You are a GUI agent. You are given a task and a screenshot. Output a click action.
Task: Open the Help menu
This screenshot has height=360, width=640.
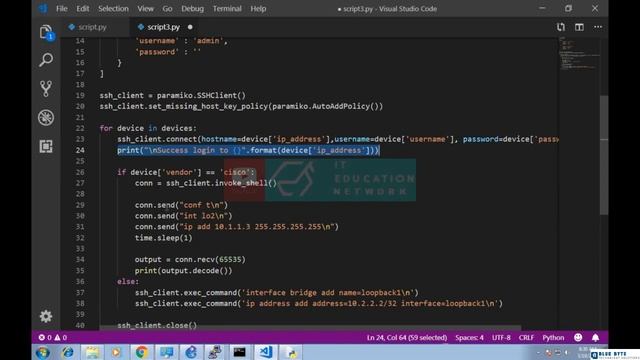point(258,9)
